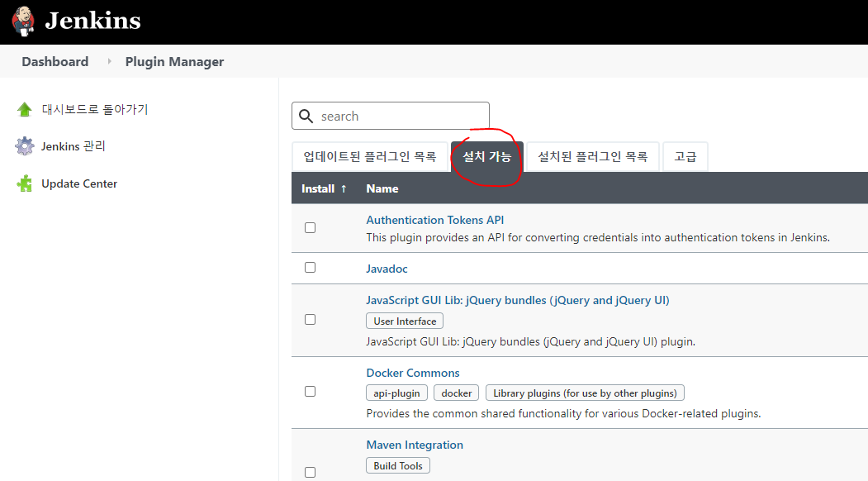868x481 pixels.
Task: Click the breadcrumb arrow after Dashboard
Action: (109, 61)
